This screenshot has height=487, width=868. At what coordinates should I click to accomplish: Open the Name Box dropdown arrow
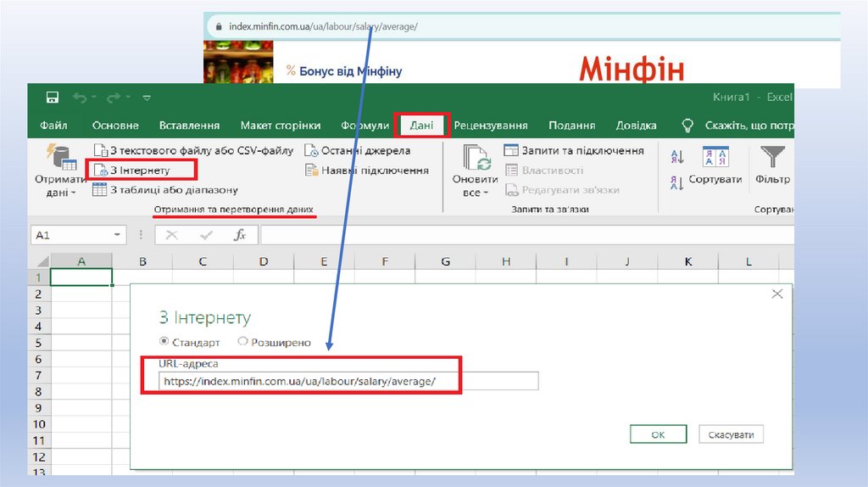click(117, 235)
